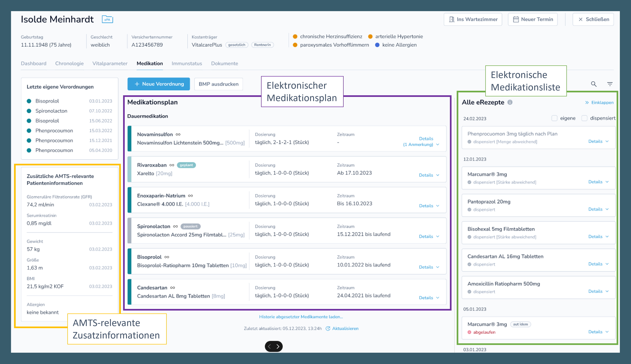The width and height of the screenshot is (631, 364).
Task: Load Historie abgesetzter Medikamente
Action: tap(301, 317)
